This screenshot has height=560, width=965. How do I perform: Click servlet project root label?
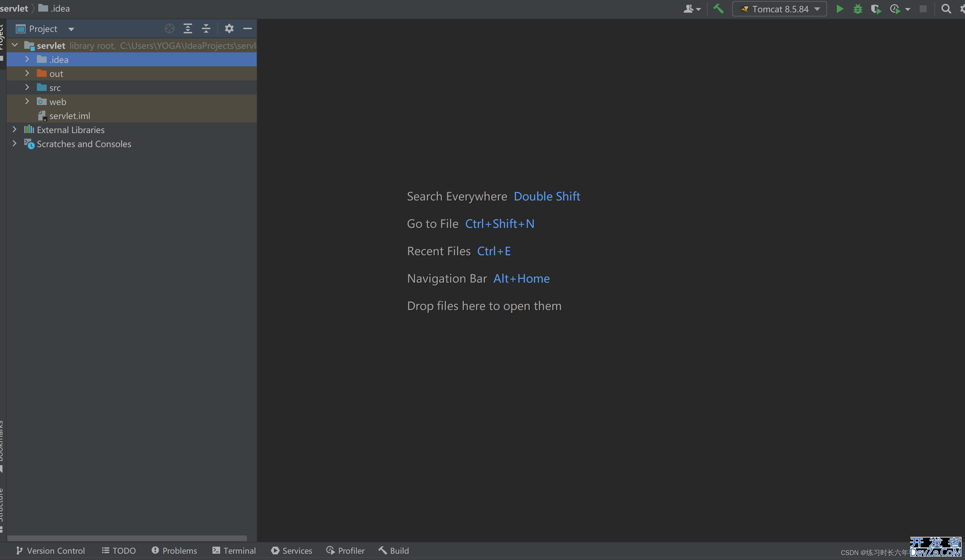point(51,46)
